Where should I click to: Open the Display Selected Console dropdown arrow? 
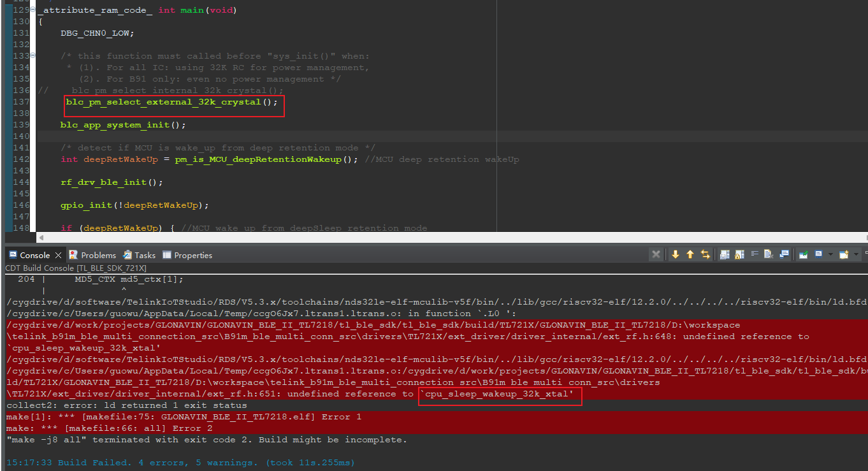(x=830, y=255)
